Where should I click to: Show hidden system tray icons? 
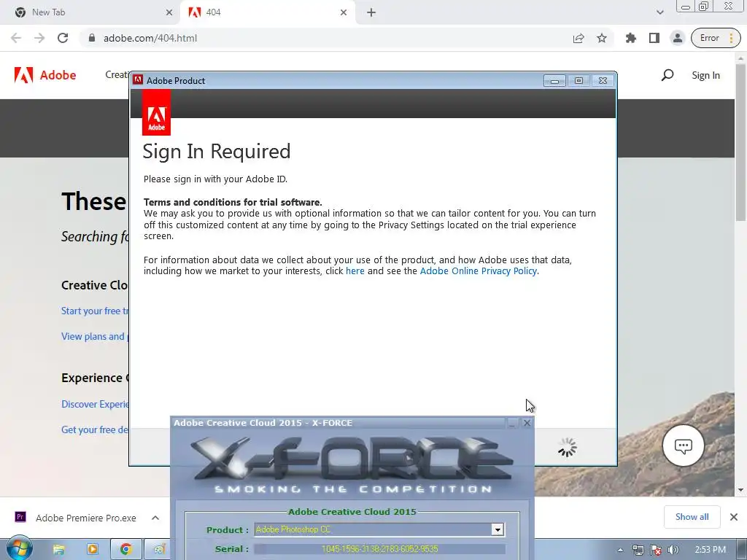tap(620, 550)
